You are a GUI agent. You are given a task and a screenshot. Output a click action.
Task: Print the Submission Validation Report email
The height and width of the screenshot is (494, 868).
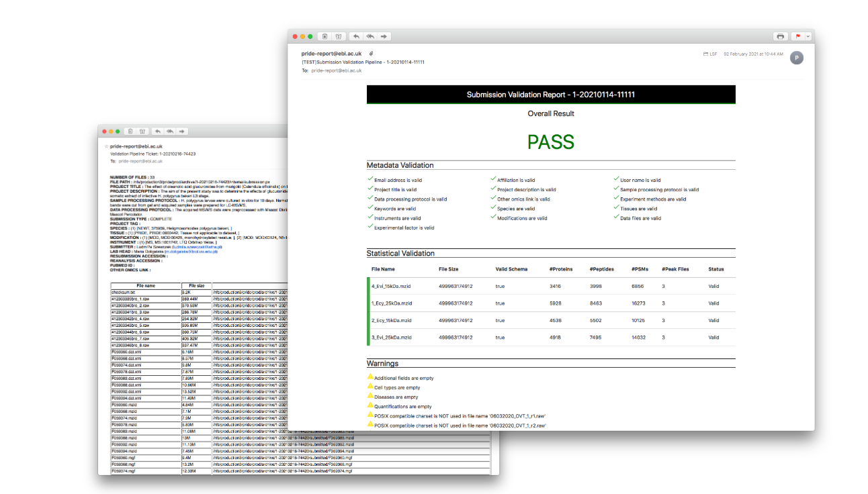point(780,36)
